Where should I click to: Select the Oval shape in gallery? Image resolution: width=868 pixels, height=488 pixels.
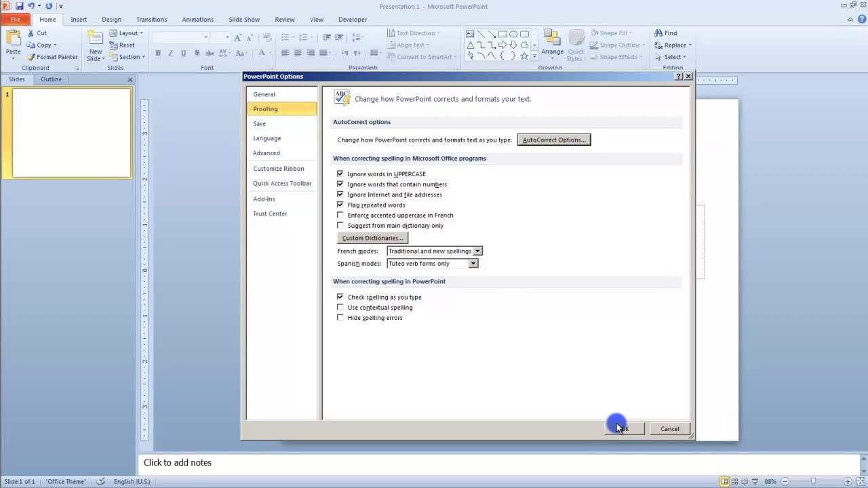[513, 34]
